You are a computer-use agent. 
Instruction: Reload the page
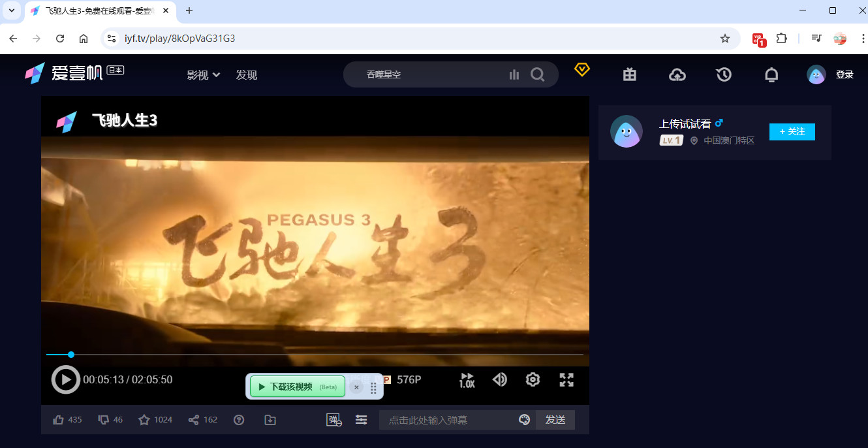click(x=60, y=39)
